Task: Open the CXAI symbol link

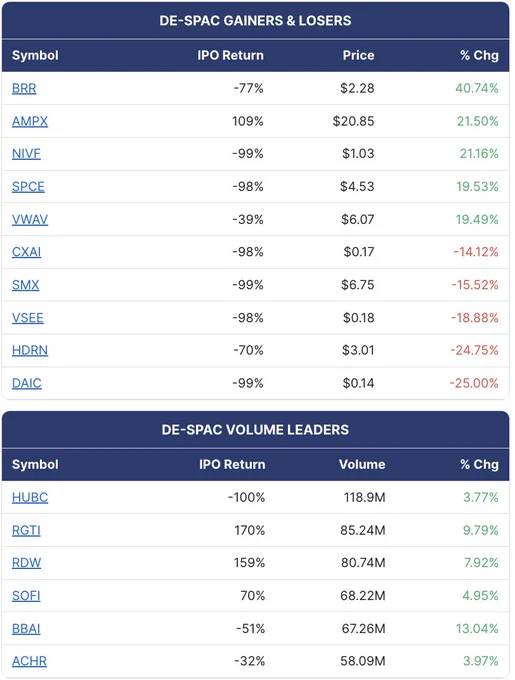Action: pos(26,252)
